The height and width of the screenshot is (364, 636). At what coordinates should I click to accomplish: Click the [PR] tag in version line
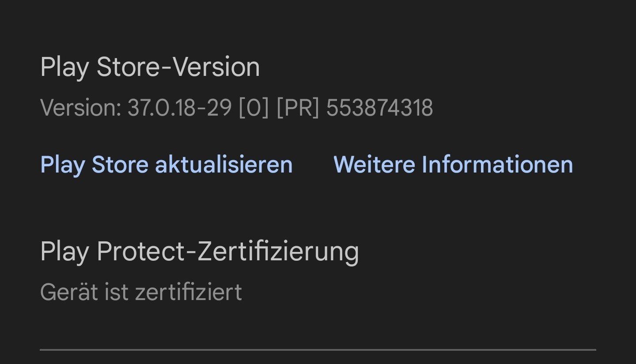pos(297,108)
